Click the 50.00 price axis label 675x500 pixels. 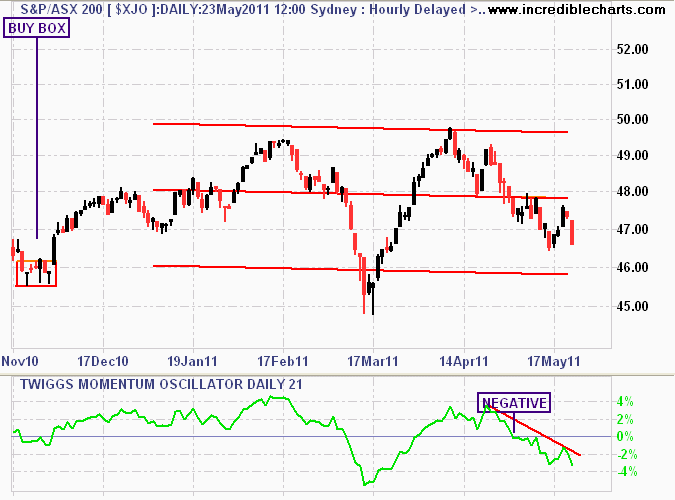tap(632, 119)
